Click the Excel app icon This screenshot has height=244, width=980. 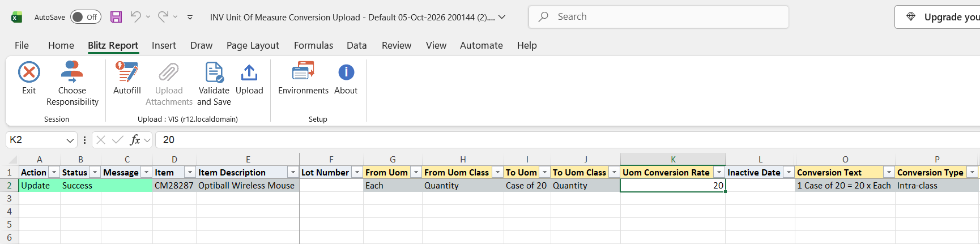tap(17, 18)
